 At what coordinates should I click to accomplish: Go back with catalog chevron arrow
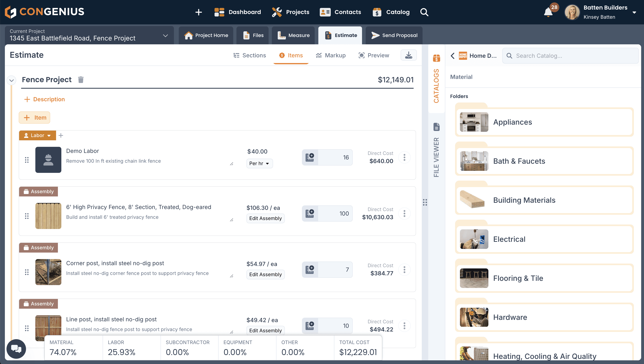tap(452, 56)
